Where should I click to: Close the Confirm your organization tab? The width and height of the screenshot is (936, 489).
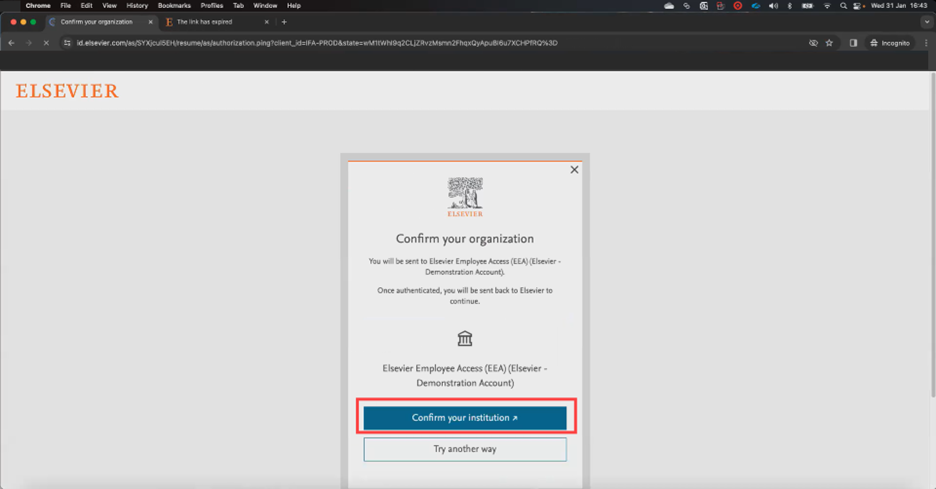(x=150, y=21)
